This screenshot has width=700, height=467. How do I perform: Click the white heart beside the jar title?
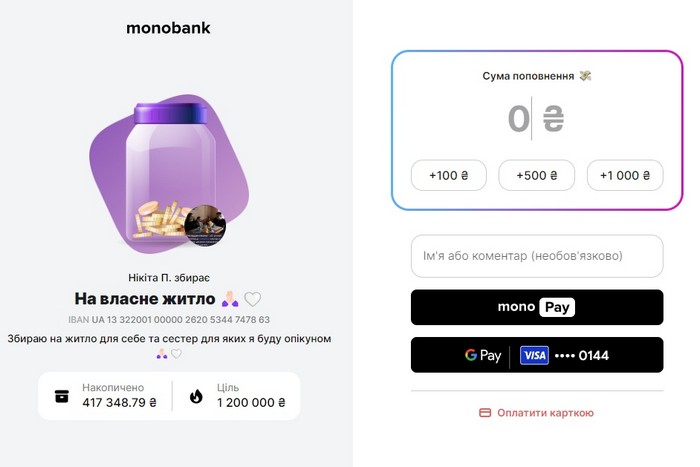coord(253,299)
